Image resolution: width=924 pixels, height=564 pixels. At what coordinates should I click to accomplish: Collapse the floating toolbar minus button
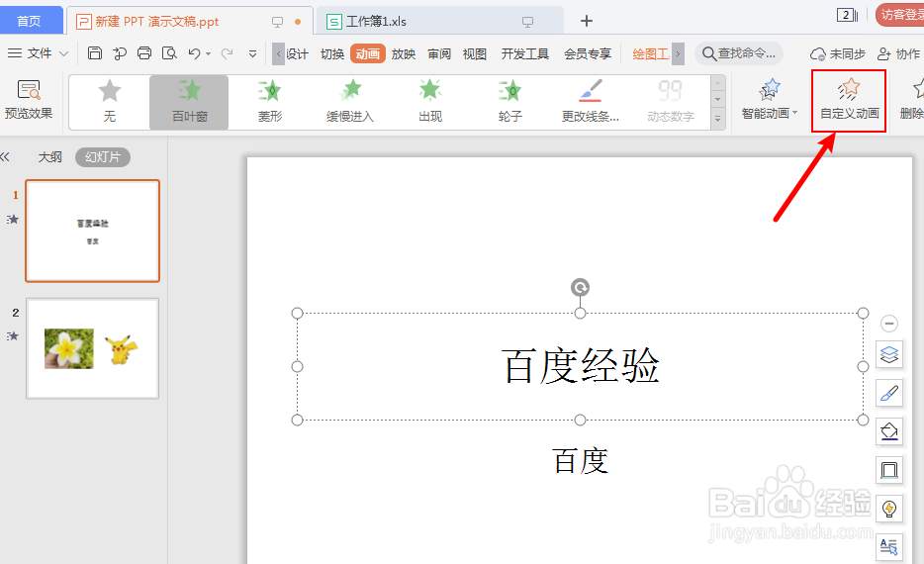(889, 323)
